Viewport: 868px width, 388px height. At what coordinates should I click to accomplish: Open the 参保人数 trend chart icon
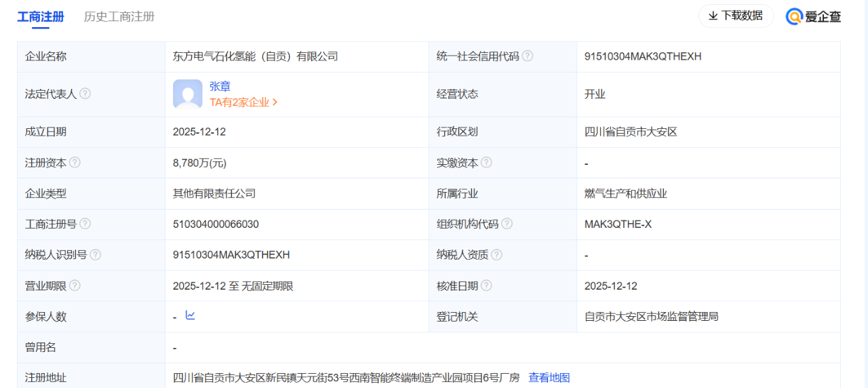click(x=191, y=315)
